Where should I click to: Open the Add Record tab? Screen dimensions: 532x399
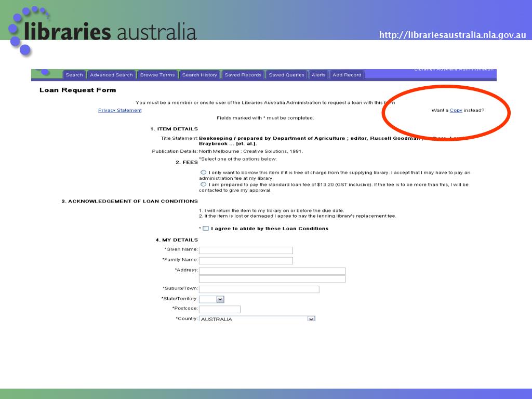pos(347,75)
